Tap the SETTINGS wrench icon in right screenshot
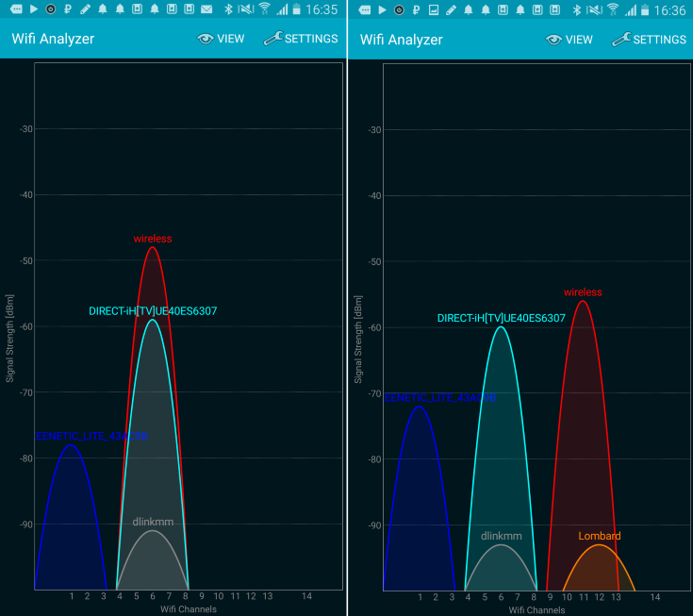 pyautogui.click(x=621, y=40)
